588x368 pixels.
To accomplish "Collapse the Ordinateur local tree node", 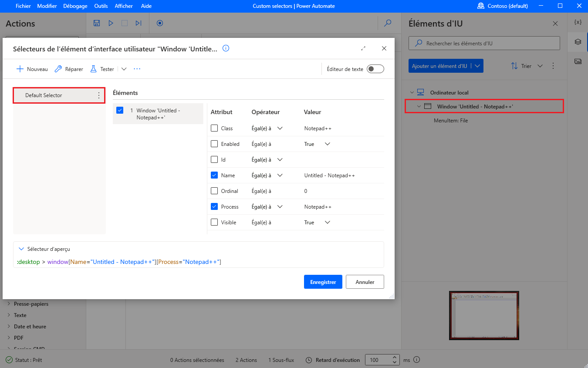I will pyautogui.click(x=412, y=92).
